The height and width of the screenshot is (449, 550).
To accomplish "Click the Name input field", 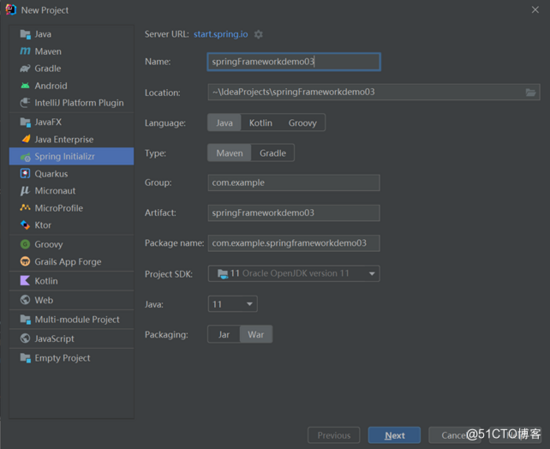I will coord(294,62).
